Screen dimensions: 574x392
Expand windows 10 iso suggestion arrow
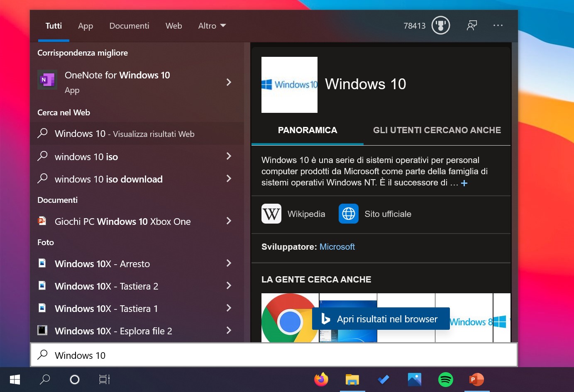point(229,156)
